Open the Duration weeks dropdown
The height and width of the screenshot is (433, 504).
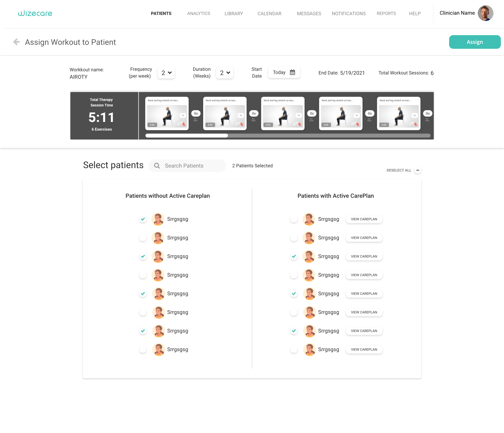coord(225,73)
